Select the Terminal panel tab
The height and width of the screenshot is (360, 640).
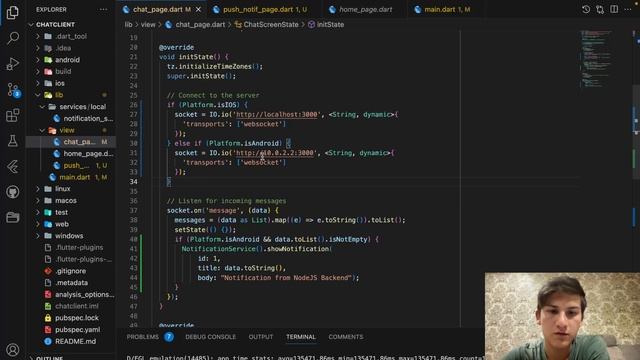[301, 337]
